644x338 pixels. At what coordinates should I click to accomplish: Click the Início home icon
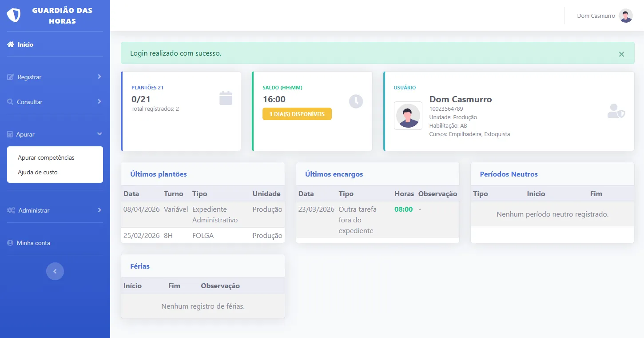click(x=11, y=44)
